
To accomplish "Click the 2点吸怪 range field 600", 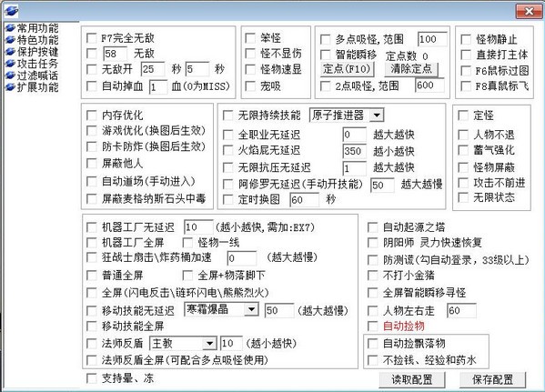I will (x=430, y=85).
